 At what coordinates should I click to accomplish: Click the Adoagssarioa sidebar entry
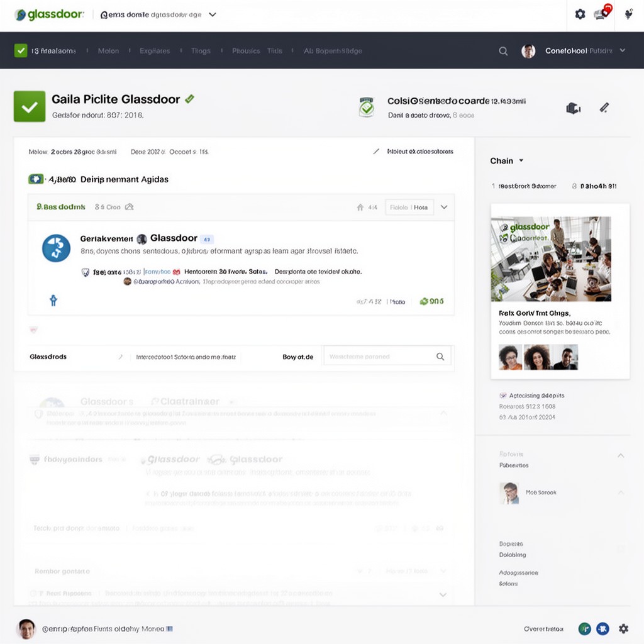518,572
